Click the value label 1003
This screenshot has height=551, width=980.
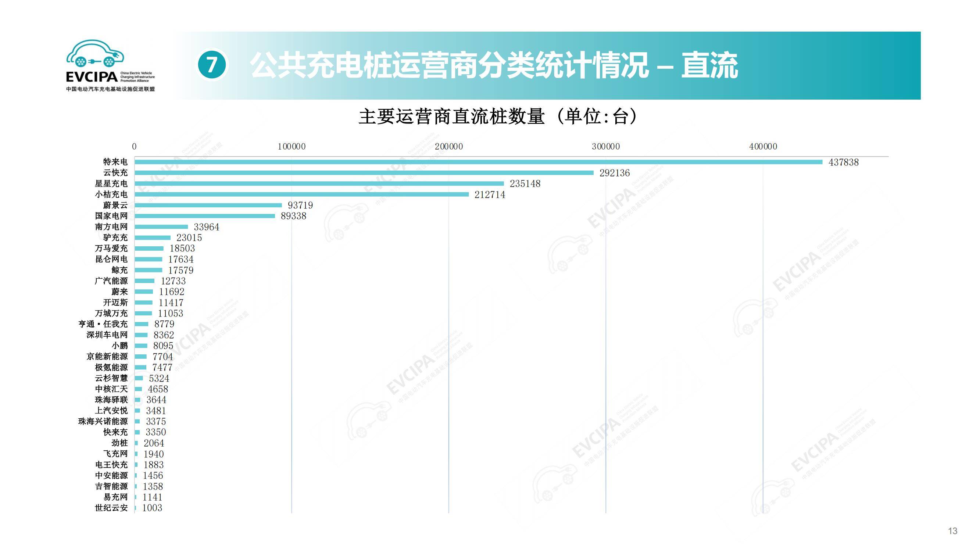point(152,508)
